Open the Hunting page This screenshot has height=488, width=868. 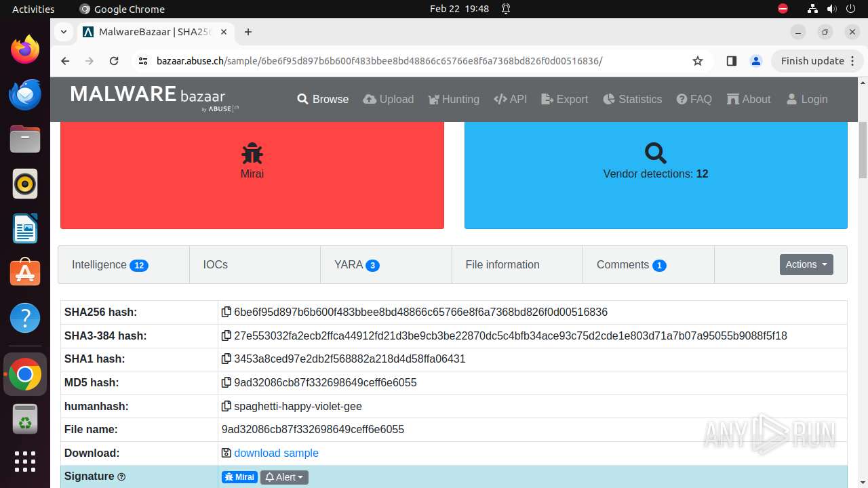[454, 99]
